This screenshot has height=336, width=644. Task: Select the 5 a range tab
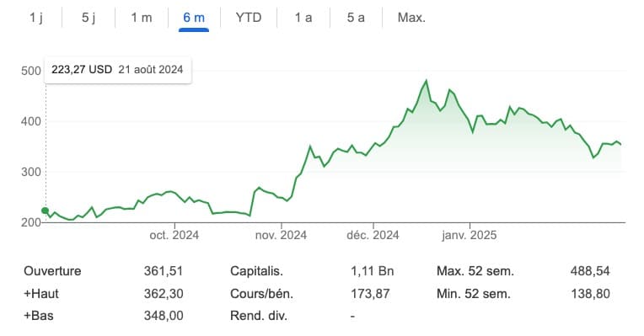coord(356,18)
